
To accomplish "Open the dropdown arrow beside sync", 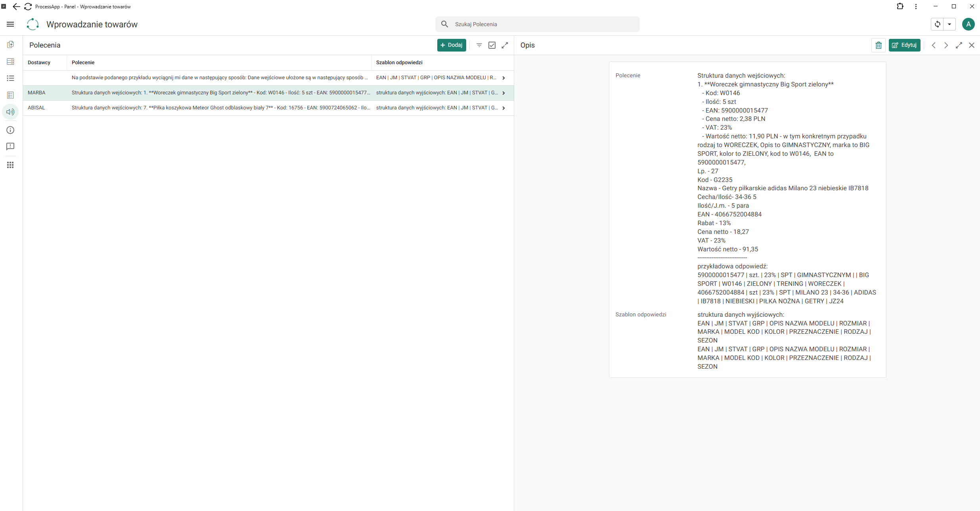I will coord(949,24).
